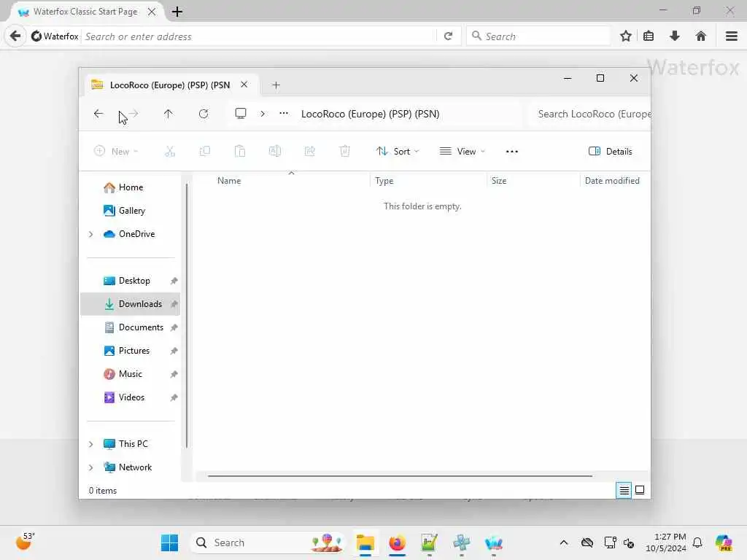This screenshot has height=560, width=747.
Task: Click the horizontal scrollbar in file list
Action: coord(400,475)
